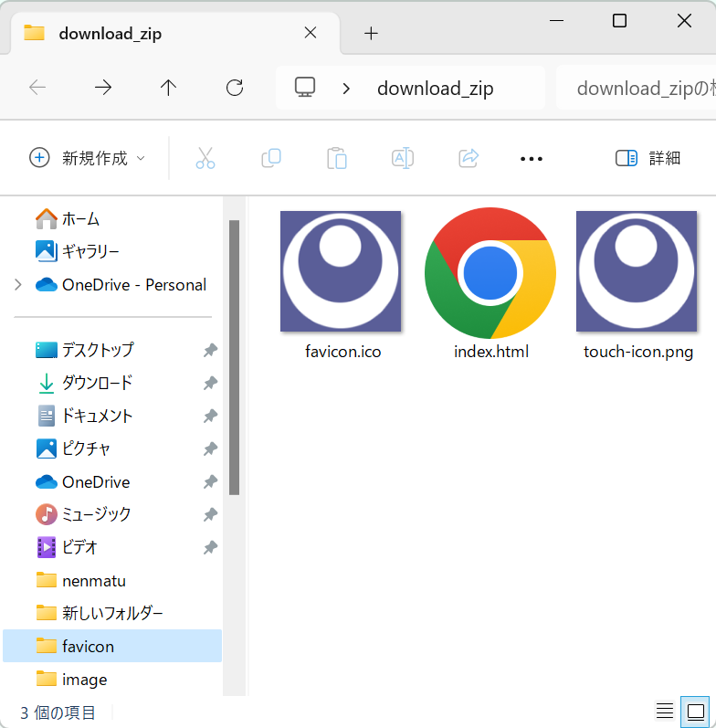Go back with the left arrow

tap(37, 88)
